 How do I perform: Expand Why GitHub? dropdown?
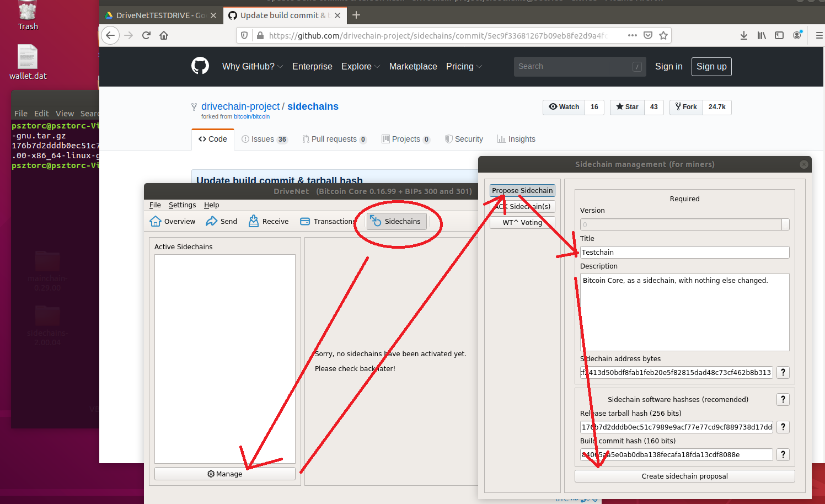pyautogui.click(x=253, y=66)
